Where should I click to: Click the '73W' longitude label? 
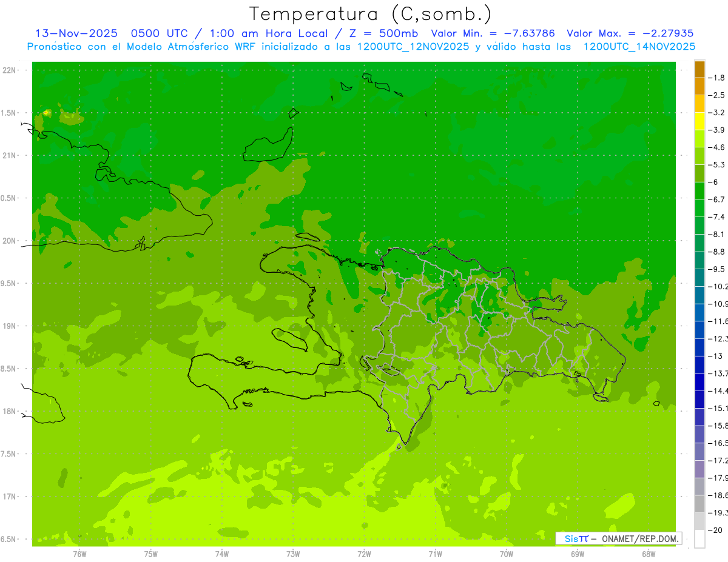293,554
